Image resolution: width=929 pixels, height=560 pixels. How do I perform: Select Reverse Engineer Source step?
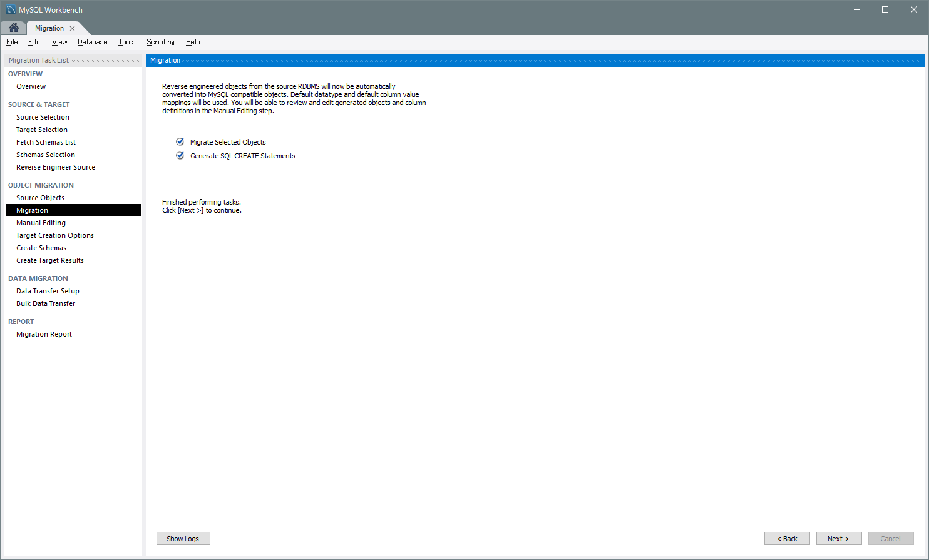[x=56, y=167]
